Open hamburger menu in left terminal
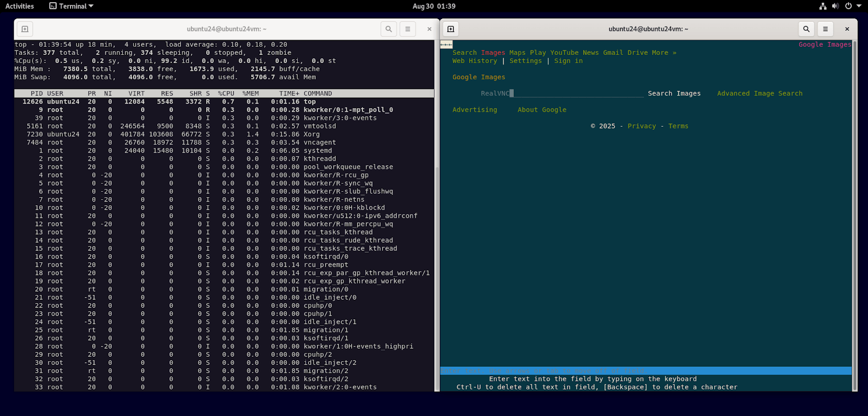Viewport: 868px width, 416px height. 407,29
